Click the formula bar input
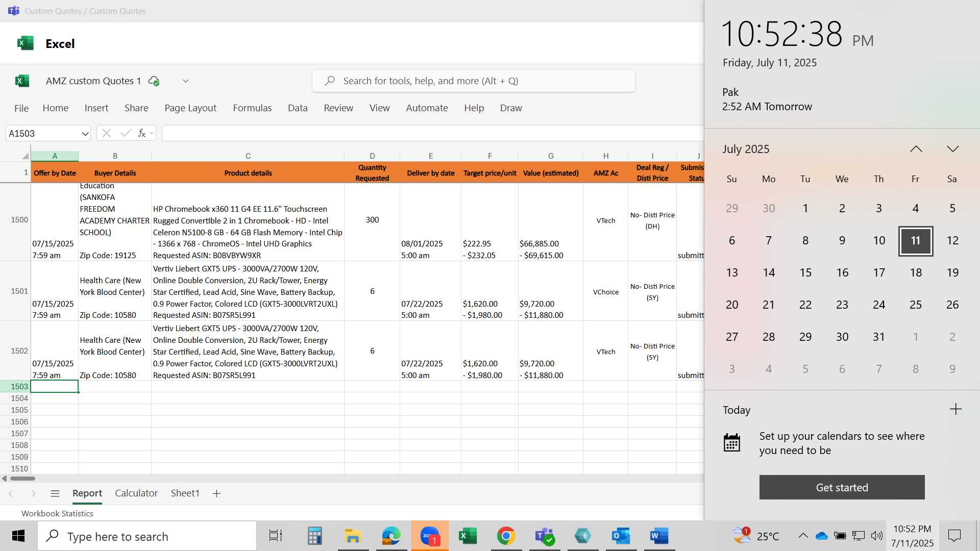Screen dimensions: 980x551 tap(433, 133)
